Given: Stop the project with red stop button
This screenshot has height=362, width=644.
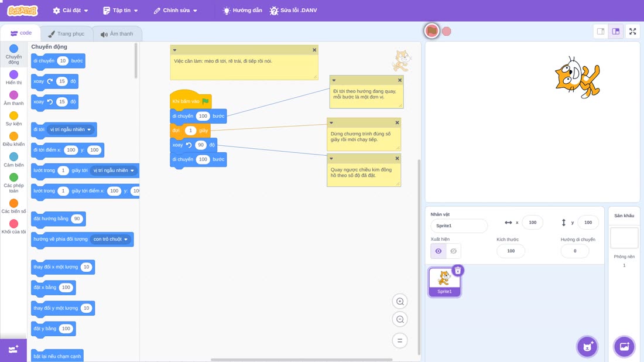Looking at the screenshot, I should click(447, 31).
